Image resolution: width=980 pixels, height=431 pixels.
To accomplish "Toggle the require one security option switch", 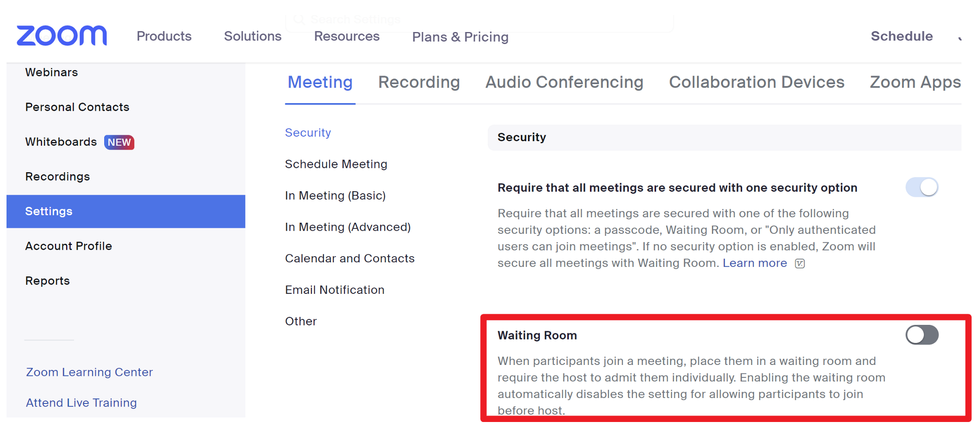I will 922,187.
